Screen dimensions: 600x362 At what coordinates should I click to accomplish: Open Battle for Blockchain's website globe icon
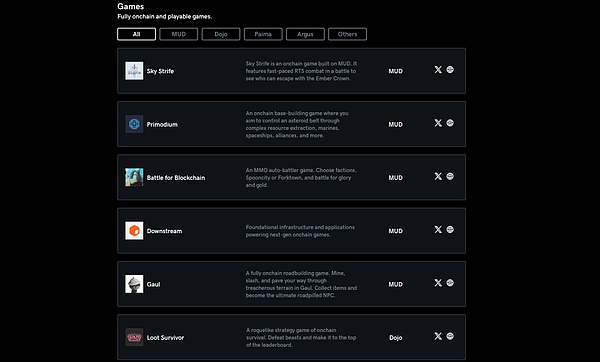(x=450, y=176)
